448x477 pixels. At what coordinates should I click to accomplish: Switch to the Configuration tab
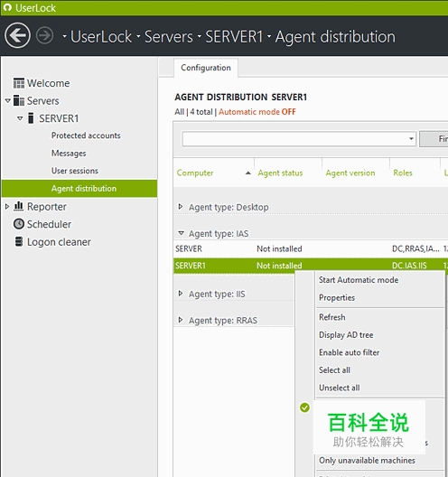(206, 68)
